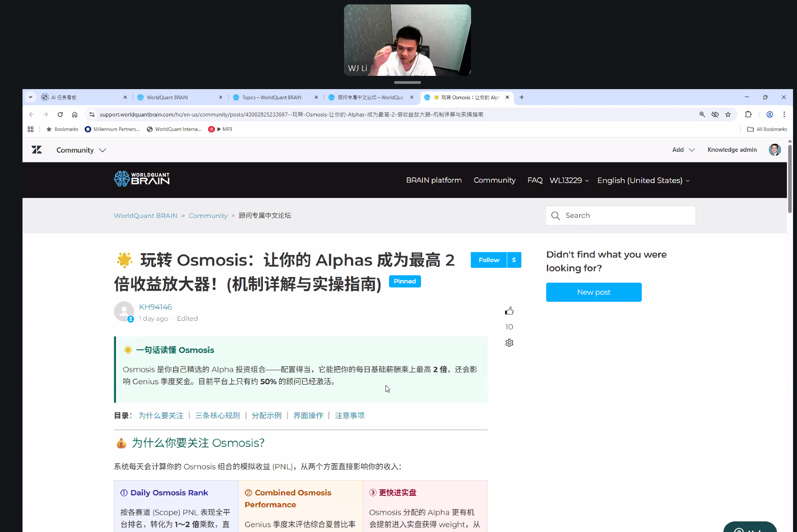Open the tab search dropdown arrow

click(30, 97)
